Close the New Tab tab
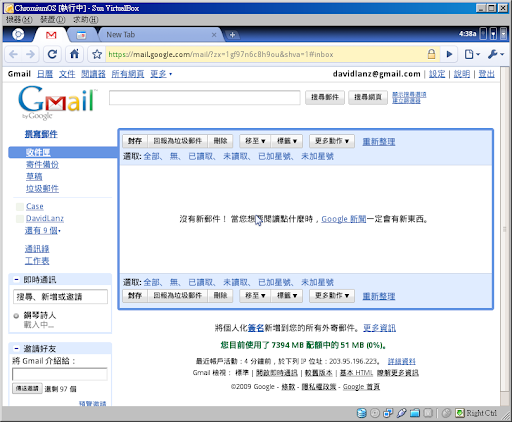512x422 pixels. (214, 35)
